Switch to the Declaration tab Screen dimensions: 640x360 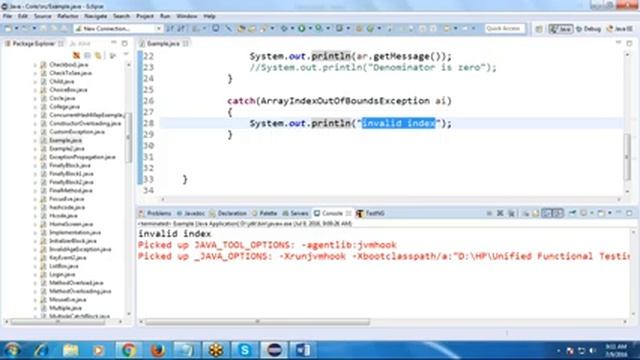(x=228, y=213)
